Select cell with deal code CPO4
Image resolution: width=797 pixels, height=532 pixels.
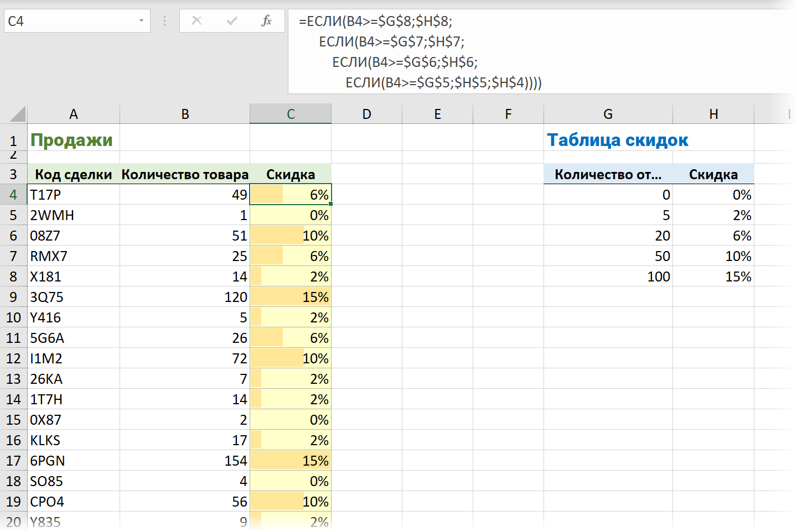pyautogui.click(x=74, y=502)
